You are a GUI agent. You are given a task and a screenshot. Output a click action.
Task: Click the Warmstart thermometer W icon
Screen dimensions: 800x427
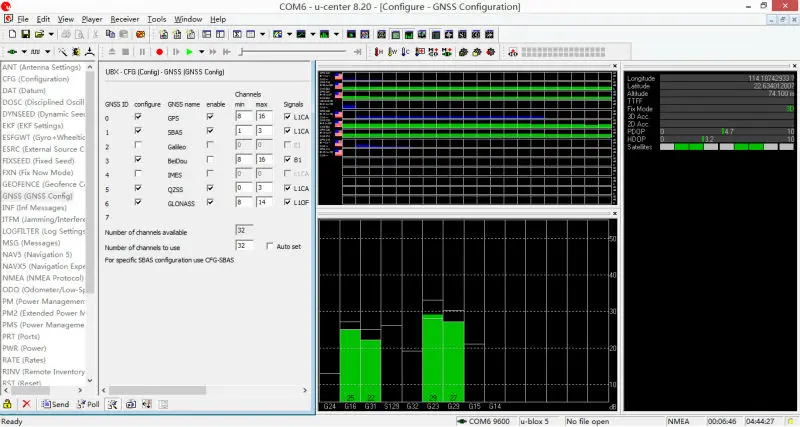click(392, 52)
